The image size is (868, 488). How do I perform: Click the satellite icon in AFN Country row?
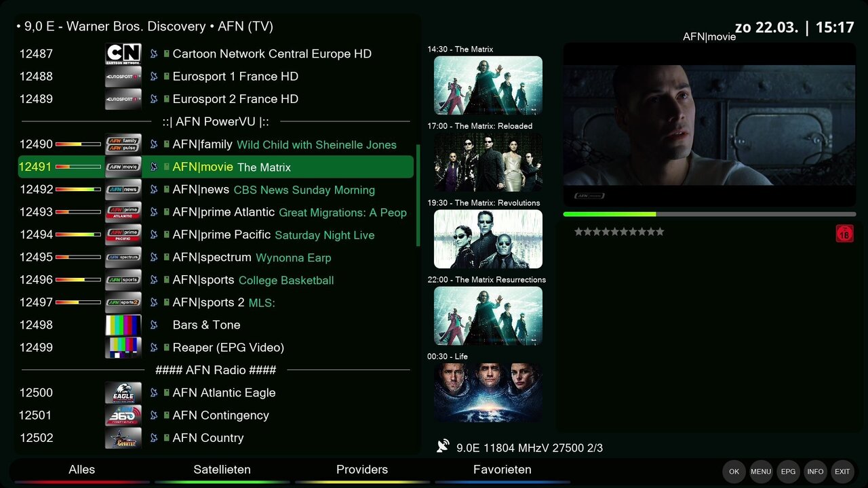click(154, 438)
